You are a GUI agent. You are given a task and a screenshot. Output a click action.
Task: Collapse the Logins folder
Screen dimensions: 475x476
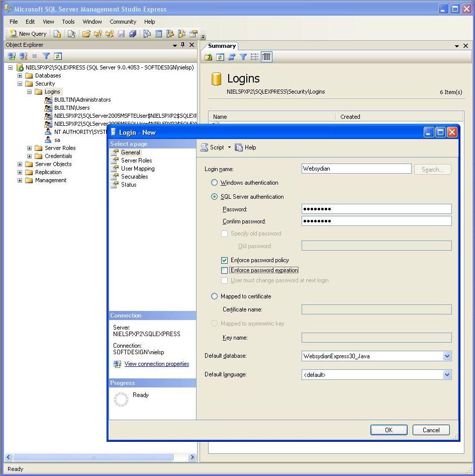tap(30, 92)
